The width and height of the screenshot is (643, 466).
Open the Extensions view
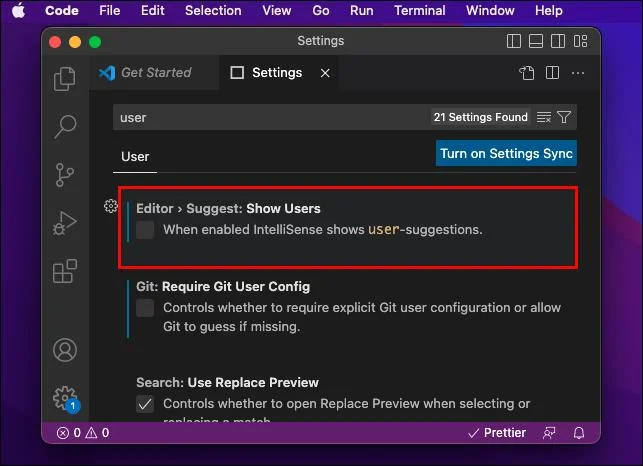65,271
